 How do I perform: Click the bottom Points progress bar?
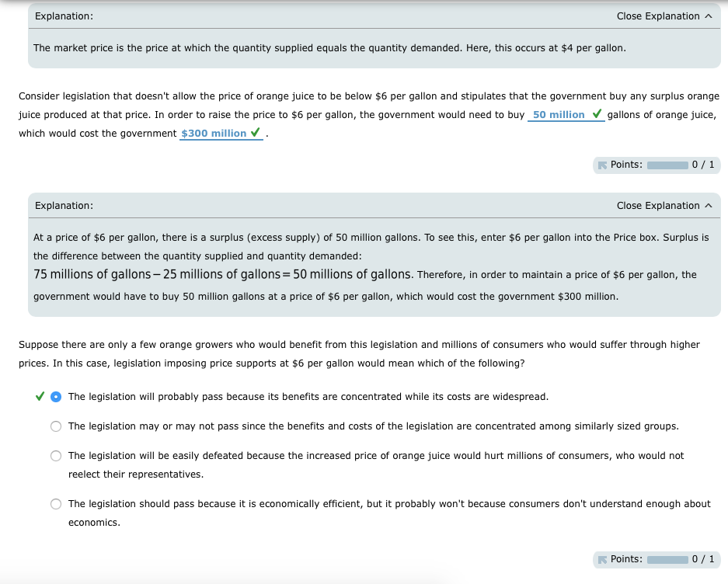coord(667,559)
